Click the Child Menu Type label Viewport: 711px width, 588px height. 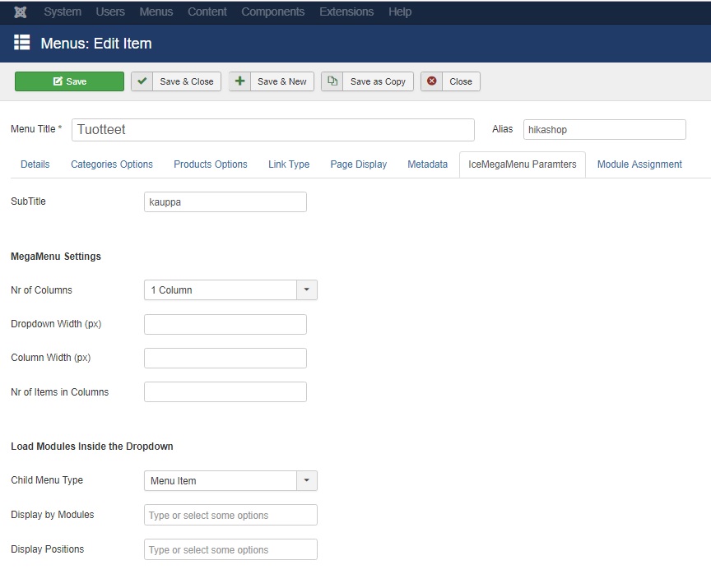click(x=47, y=480)
